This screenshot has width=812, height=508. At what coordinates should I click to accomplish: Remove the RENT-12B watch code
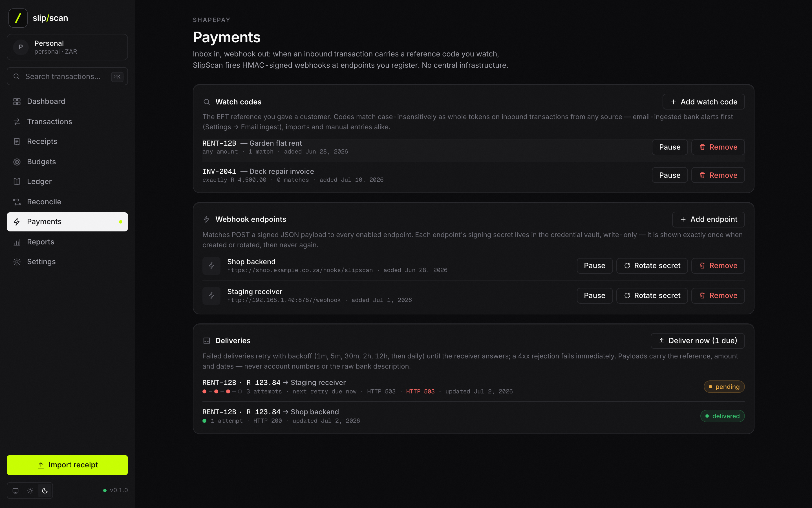point(718,147)
